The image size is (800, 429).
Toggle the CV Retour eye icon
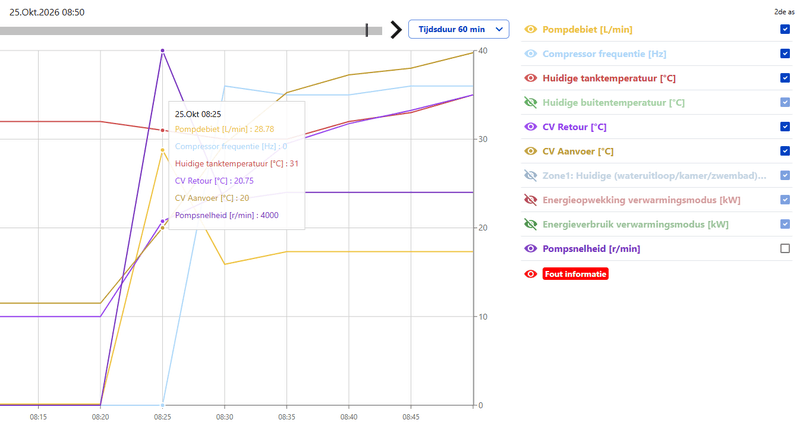click(531, 127)
